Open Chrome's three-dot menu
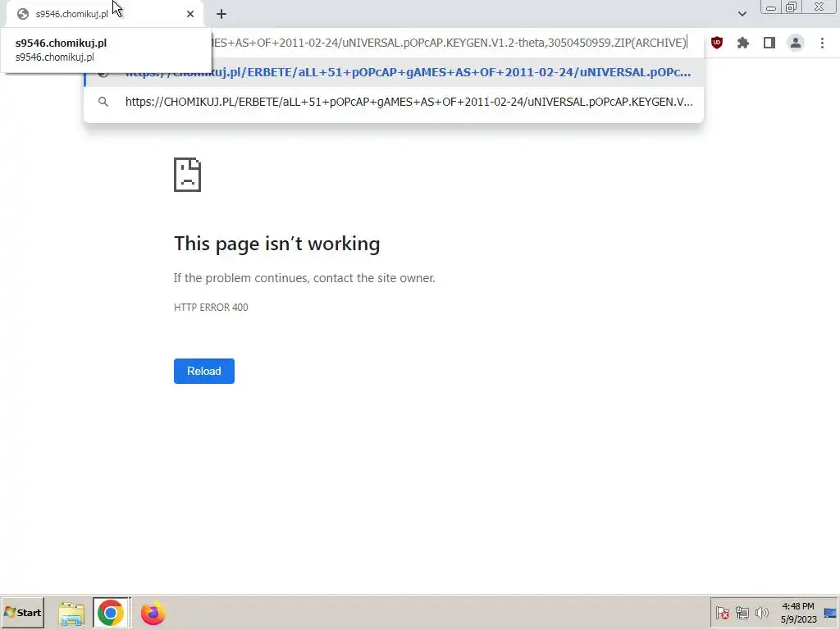This screenshot has height=630, width=840. (822, 43)
